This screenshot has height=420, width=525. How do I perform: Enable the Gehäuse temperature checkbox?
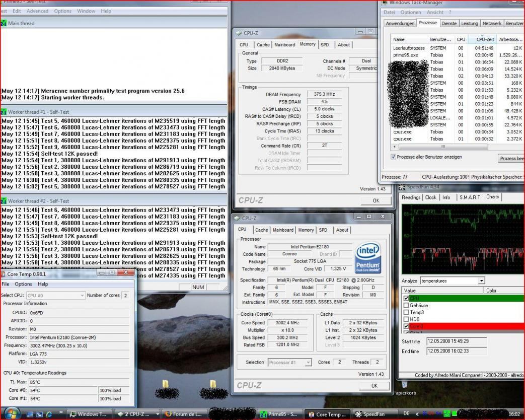pos(406,305)
